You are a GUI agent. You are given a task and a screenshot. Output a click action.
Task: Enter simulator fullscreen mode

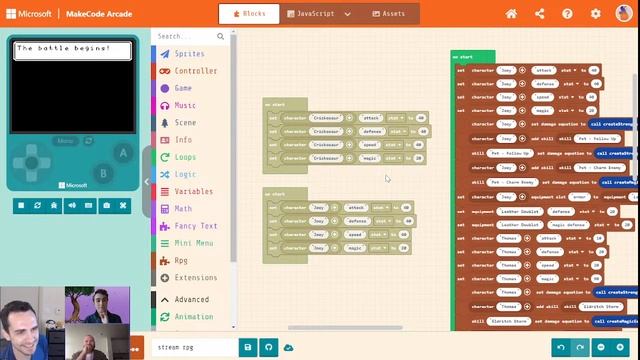(123, 206)
